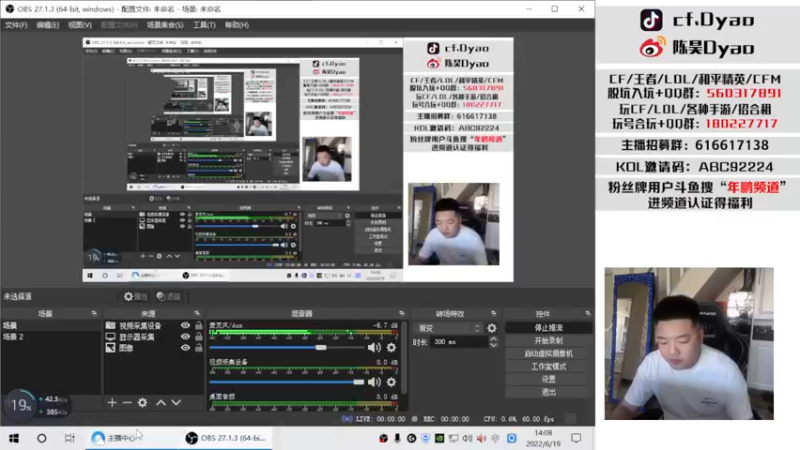Lock the 显示器采集 source
800x450 pixels.
click(x=198, y=336)
